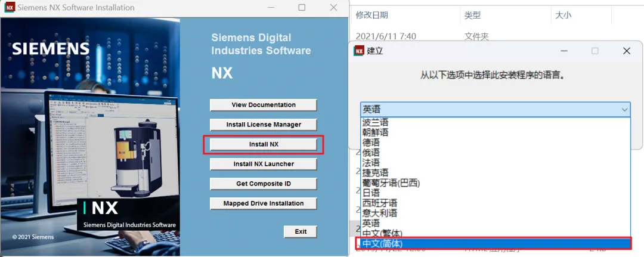
Task: Minimize the 建立 dialog
Action: click(564, 51)
